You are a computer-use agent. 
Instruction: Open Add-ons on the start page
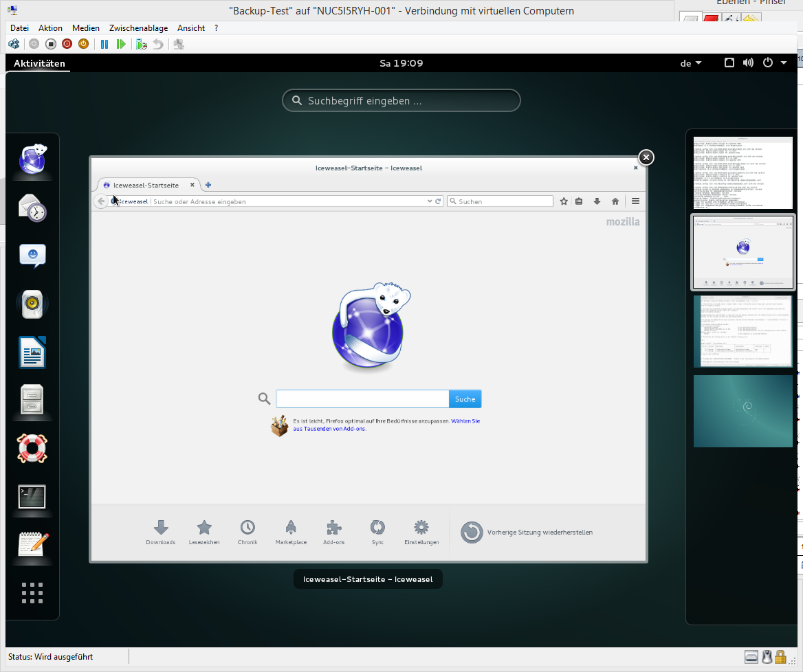[334, 533]
